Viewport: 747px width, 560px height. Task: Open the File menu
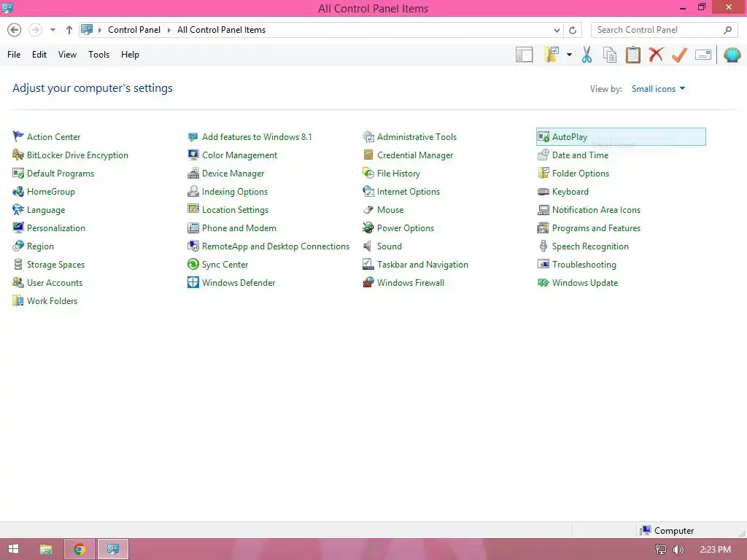pos(14,54)
